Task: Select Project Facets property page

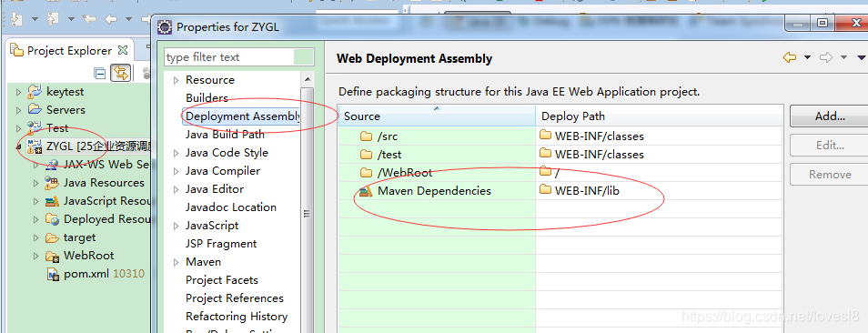Action: pyautogui.click(x=222, y=280)
